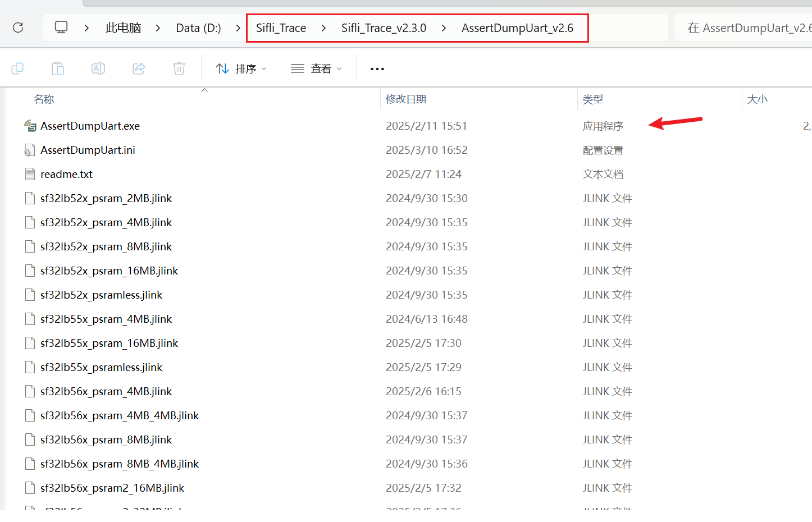Viewport: 812px width, 522px height.
Task: Click the rename icon in toolbar
Action: tap(98, 68)
